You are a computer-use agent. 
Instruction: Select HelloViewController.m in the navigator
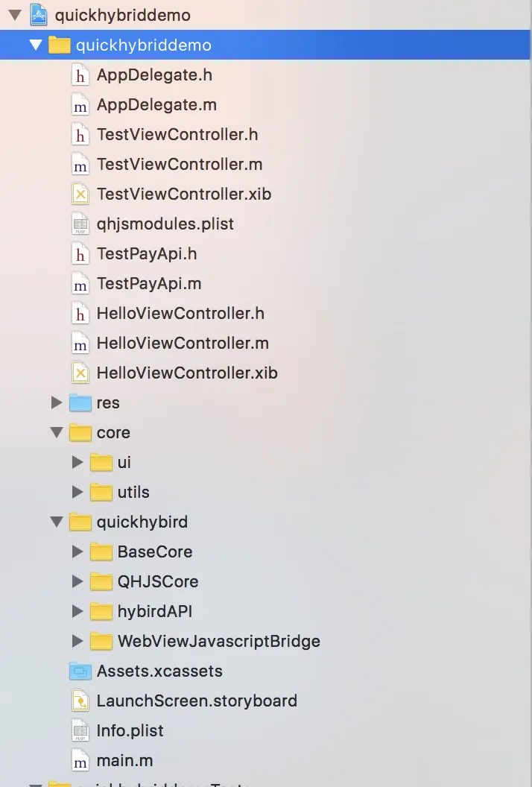183,344
